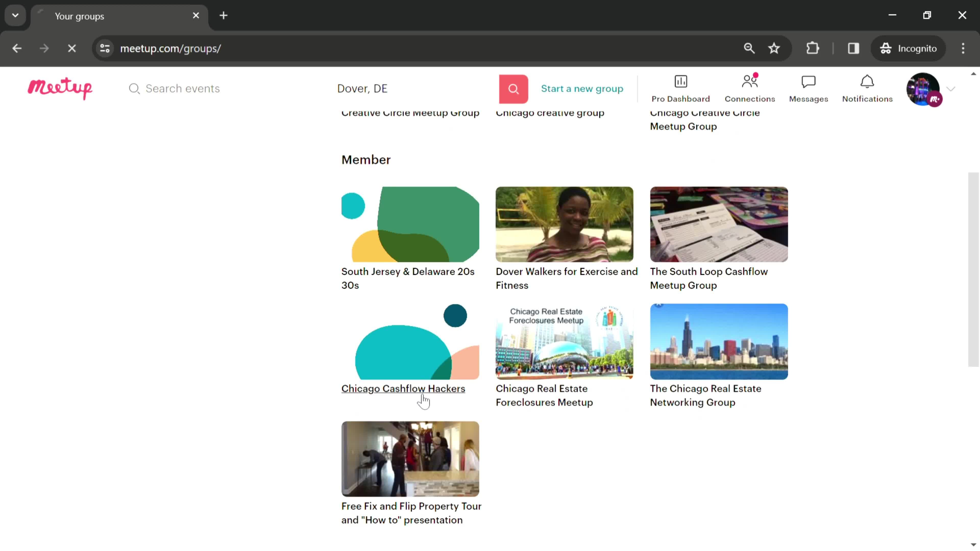Open Chicago creative group link

coord(550,113)
